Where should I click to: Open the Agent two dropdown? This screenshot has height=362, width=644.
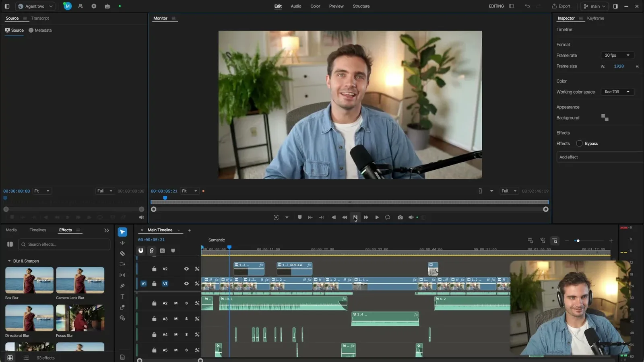click(35, 6)
